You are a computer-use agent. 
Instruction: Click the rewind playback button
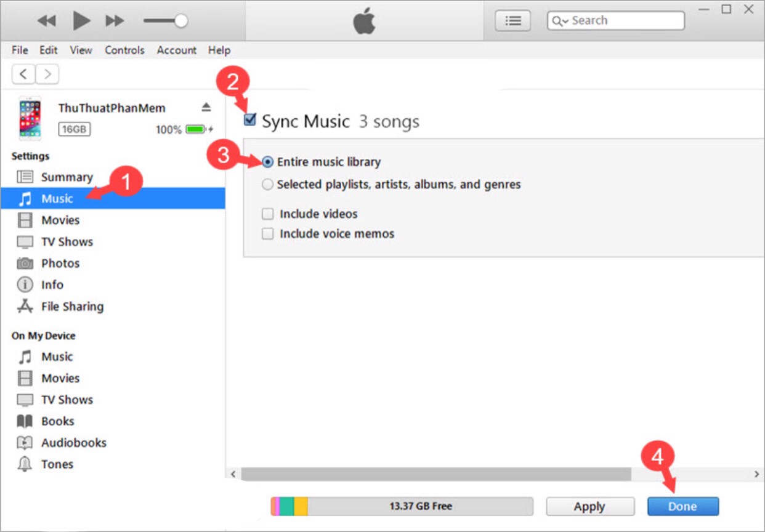point(47,21)
